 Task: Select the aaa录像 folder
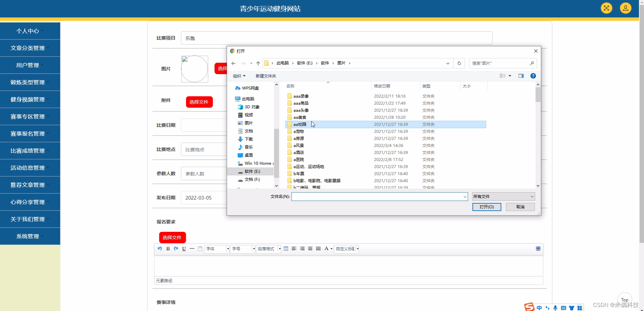[386, 96]
